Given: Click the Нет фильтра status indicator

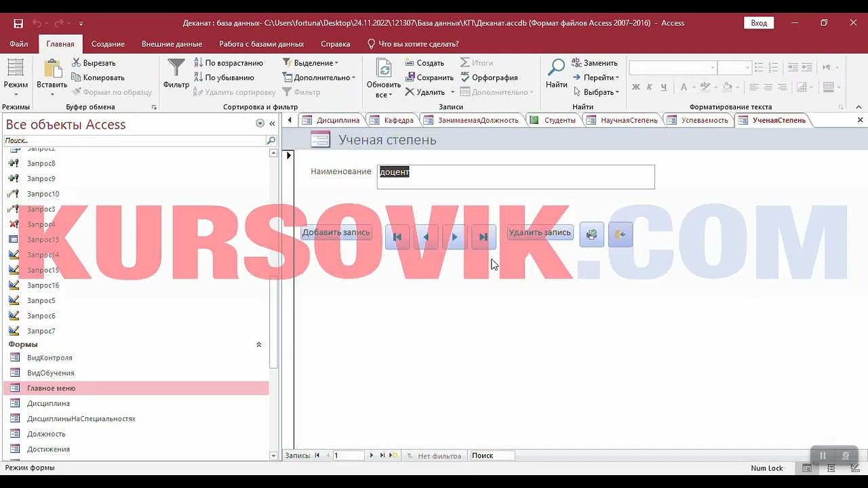Looking at the screenshot, I should pos(434,455).
